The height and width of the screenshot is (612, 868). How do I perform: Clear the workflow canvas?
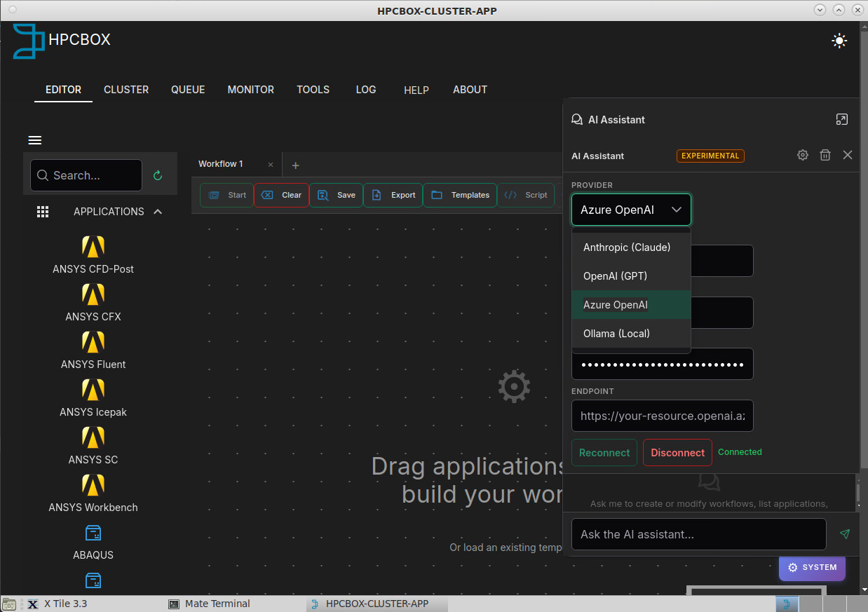(x=281, y=195)
